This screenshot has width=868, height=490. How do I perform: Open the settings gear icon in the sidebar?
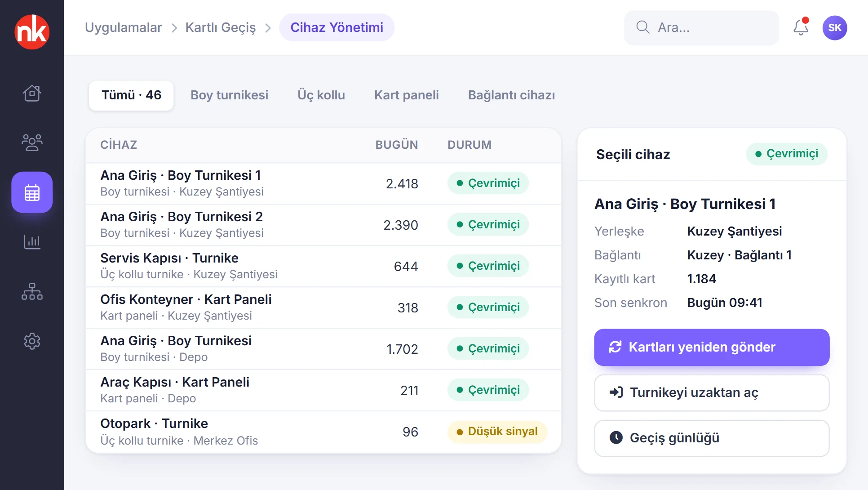point(32,341)
